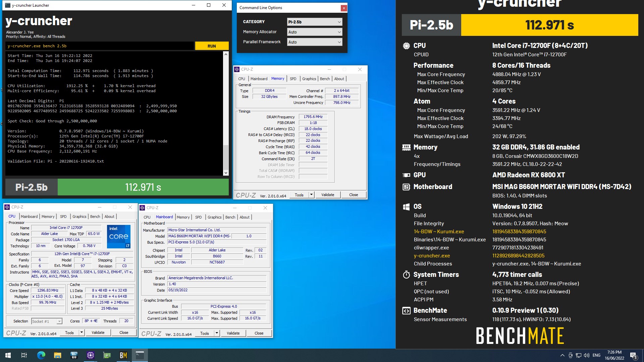Open Windows Start menu

point(8,355)
